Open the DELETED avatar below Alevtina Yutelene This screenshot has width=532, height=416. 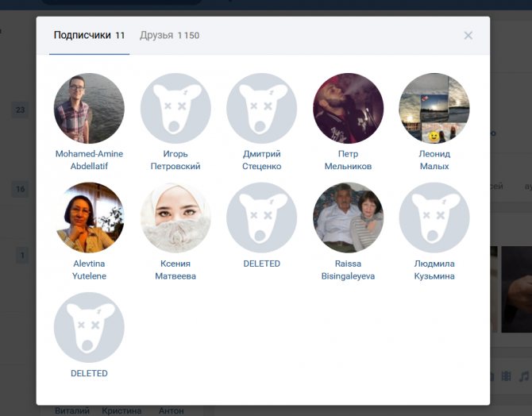click(89, 327)
